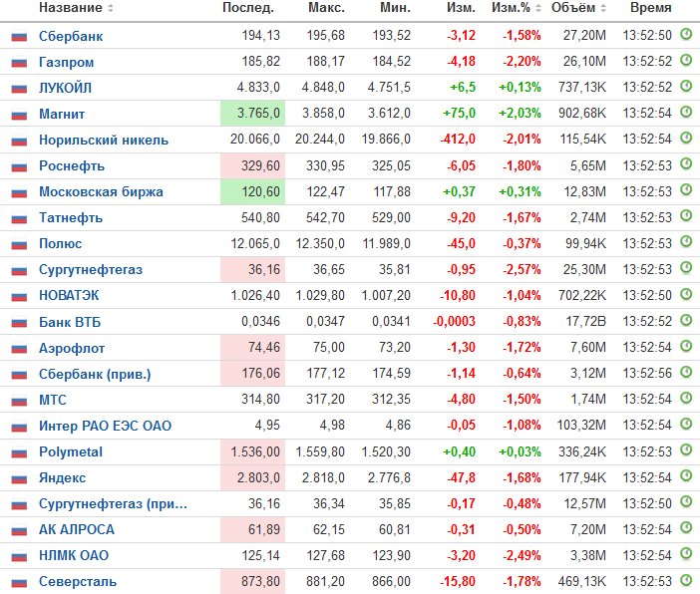
Task: Select Газпром change value -2,20%
Action: point(522,61)
